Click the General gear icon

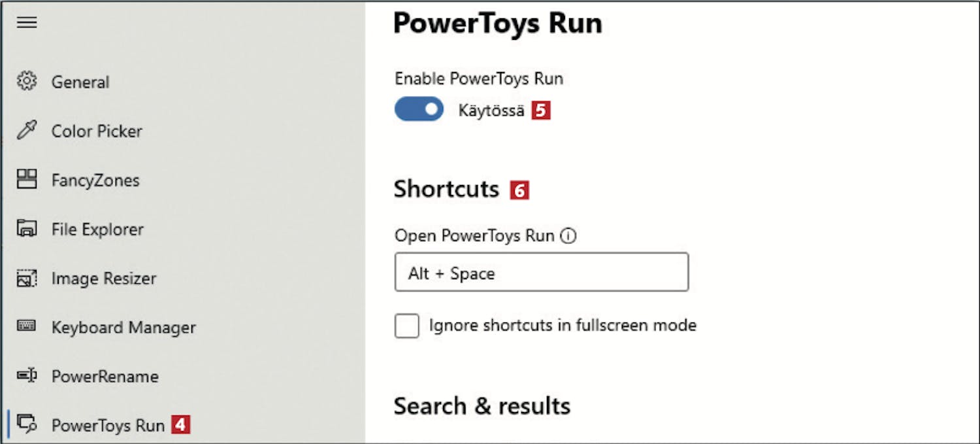[x=27, y=82]
